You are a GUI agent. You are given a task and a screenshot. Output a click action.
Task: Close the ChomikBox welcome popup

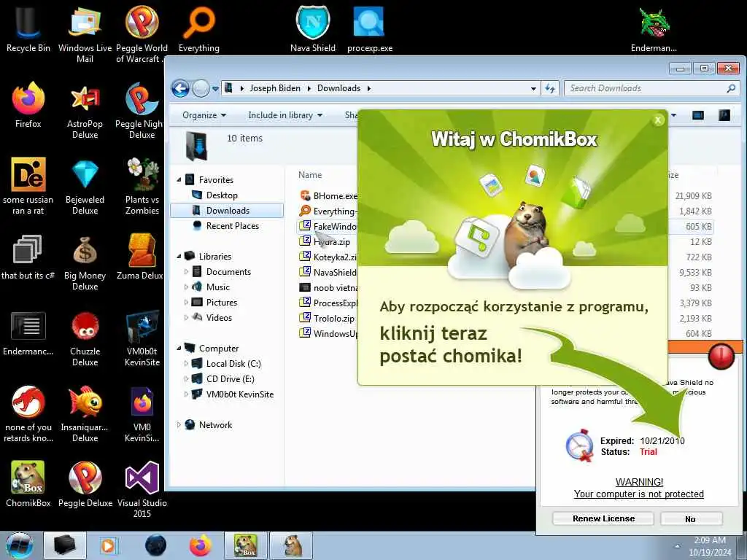[658, 120]
